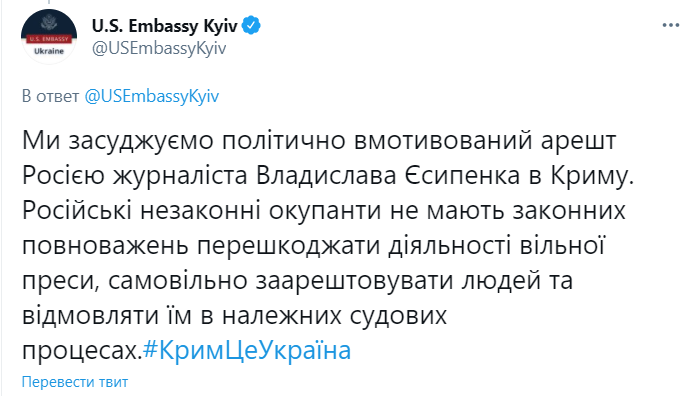
Task: Open the #КримЦеУкраїна hashtag
Action: point(247,350)
